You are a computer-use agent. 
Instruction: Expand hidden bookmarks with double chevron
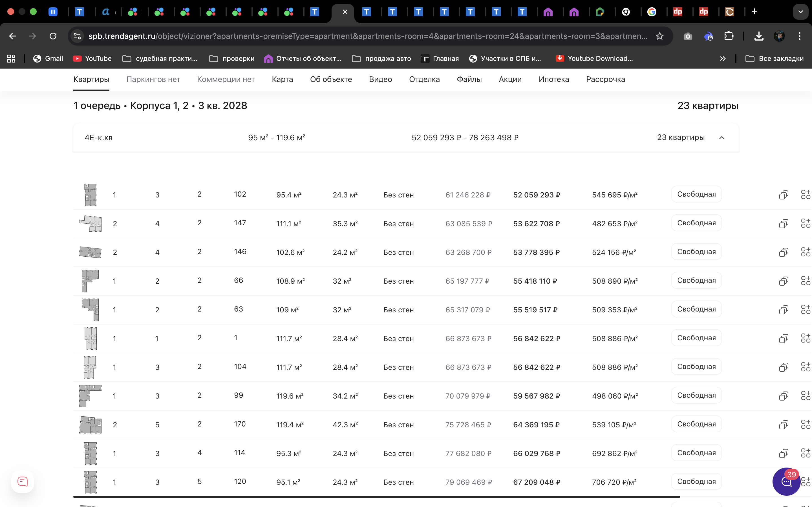pyautogui.click(x=722, y=59)
